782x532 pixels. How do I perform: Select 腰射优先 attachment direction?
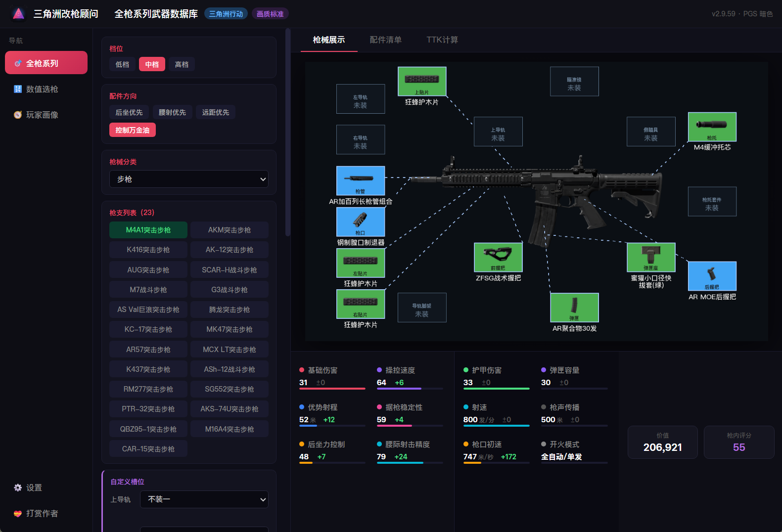pos(172,112)
